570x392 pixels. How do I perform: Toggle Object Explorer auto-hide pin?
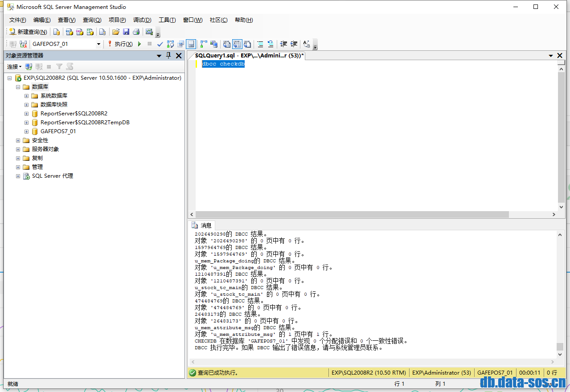pyautogui.click(x=168, y=56)
